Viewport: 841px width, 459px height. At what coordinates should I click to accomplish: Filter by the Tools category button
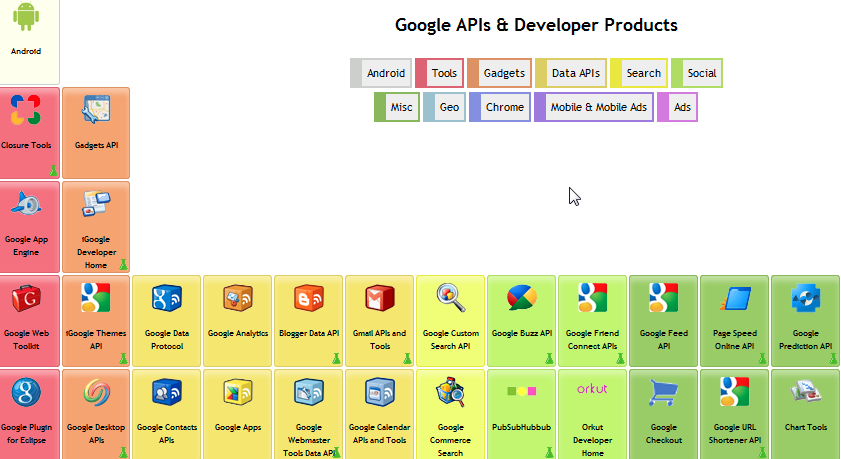[x=439, y=73]
